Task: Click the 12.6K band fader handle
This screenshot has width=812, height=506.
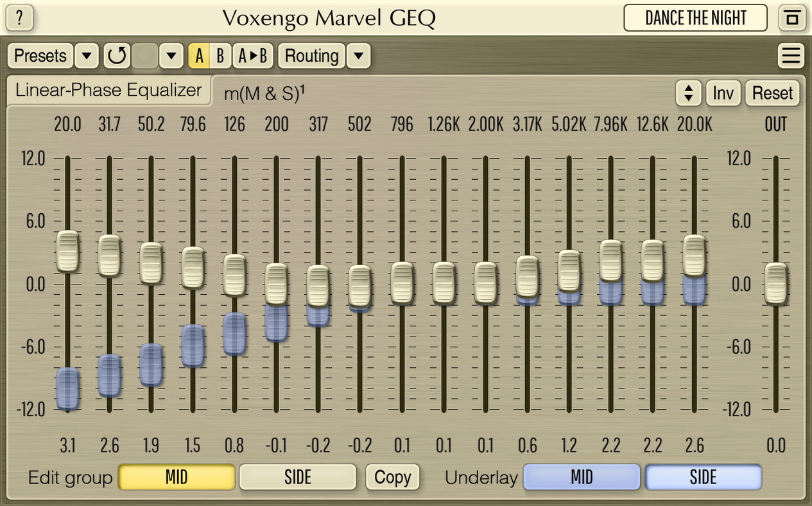Action: 653,261
